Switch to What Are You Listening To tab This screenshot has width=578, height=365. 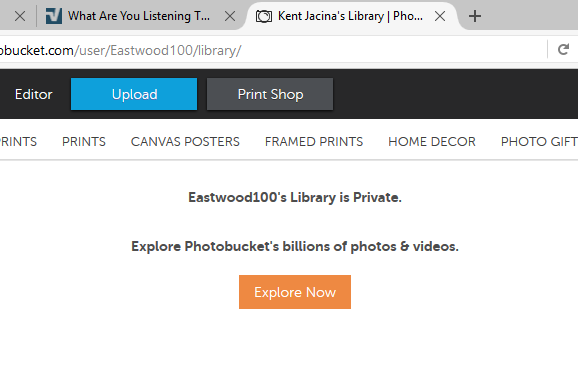[139, 16]
